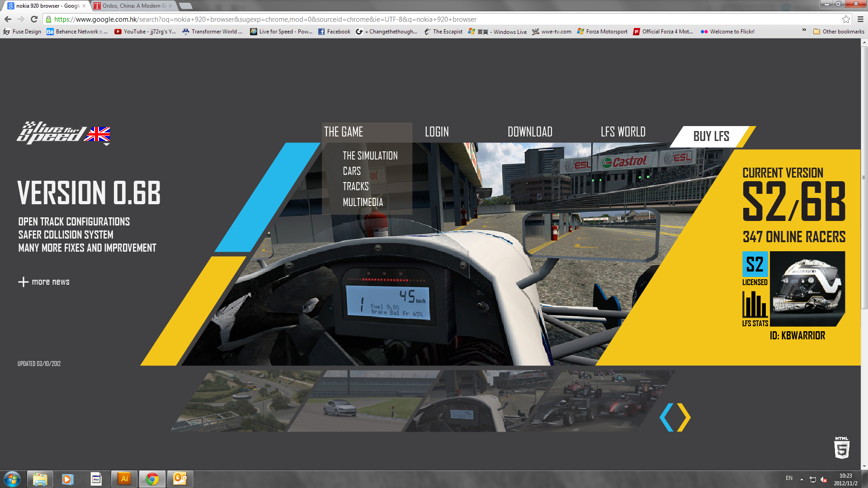
Task: Open language dropdown beside UK flag
Action: pos(107,145)
